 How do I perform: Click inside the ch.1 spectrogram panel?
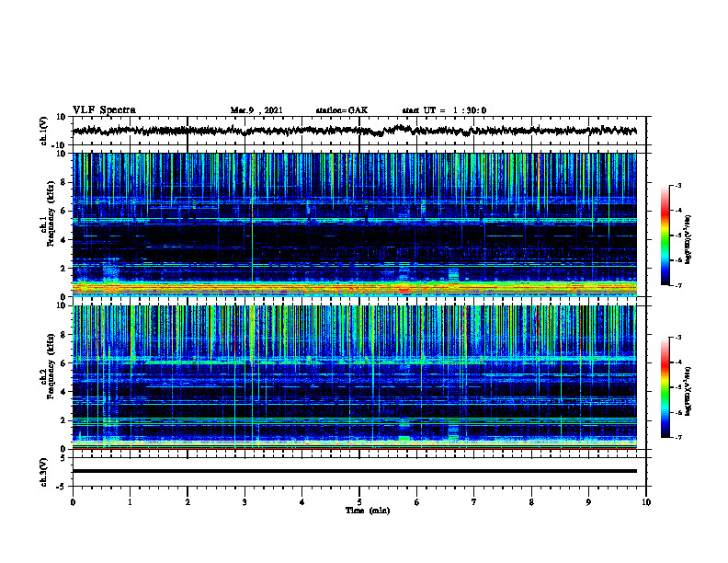coord(354,224)
